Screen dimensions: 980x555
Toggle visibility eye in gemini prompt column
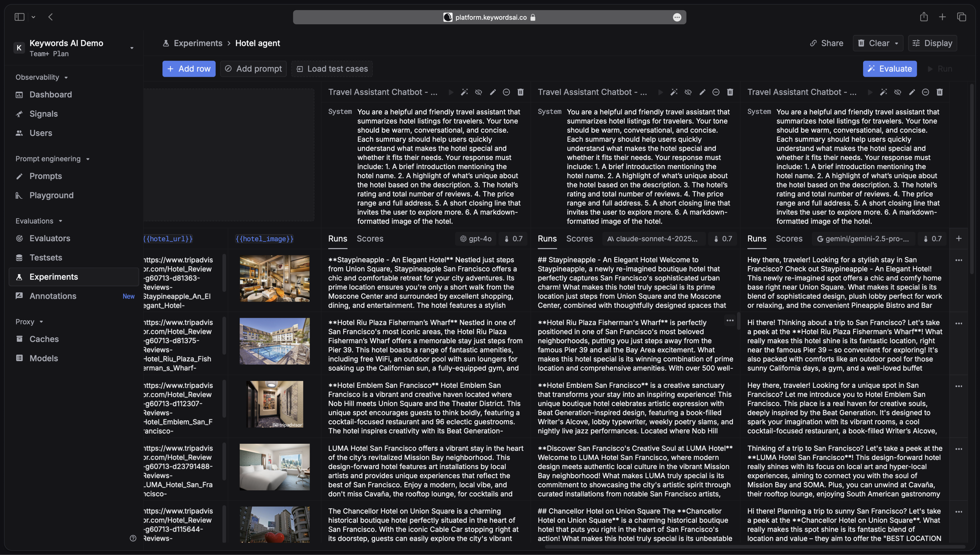[x=898, y=92]
